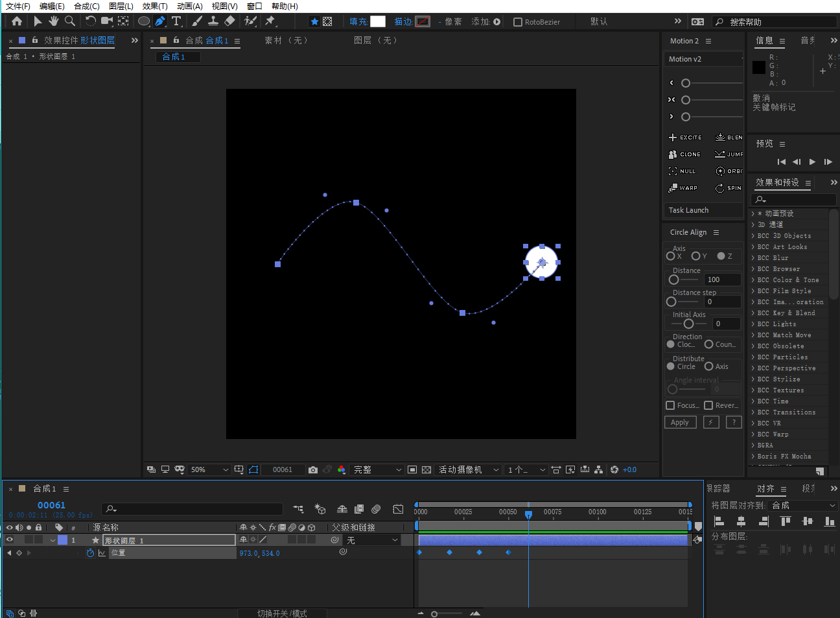Enable the Focus checkbox
This screenshot has height=618, width=840.
pos(671,405)
